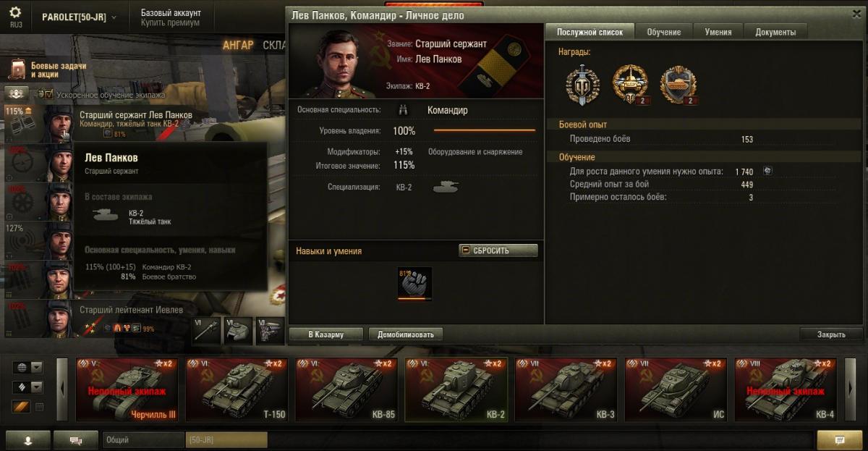This screenshot has width=868, height=451.
Task: Click the Brothers in Arms skill icon
Action: click(414, 283)
